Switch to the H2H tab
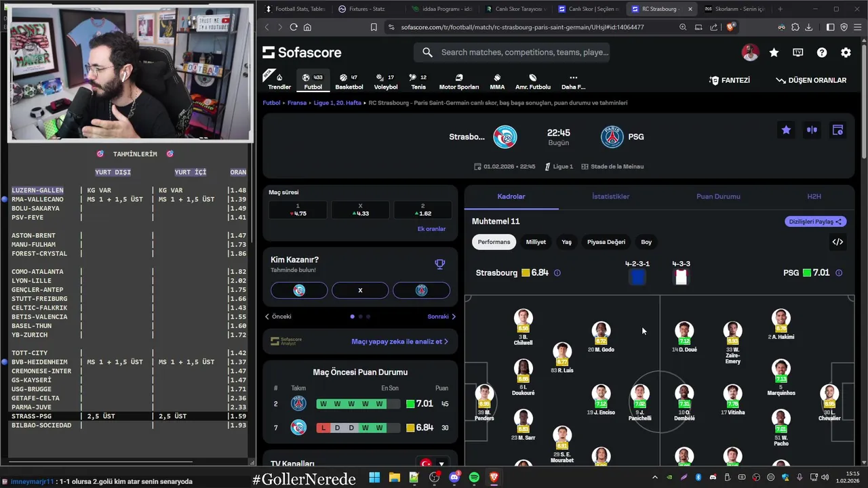868x488 pixels. [814, 197]
